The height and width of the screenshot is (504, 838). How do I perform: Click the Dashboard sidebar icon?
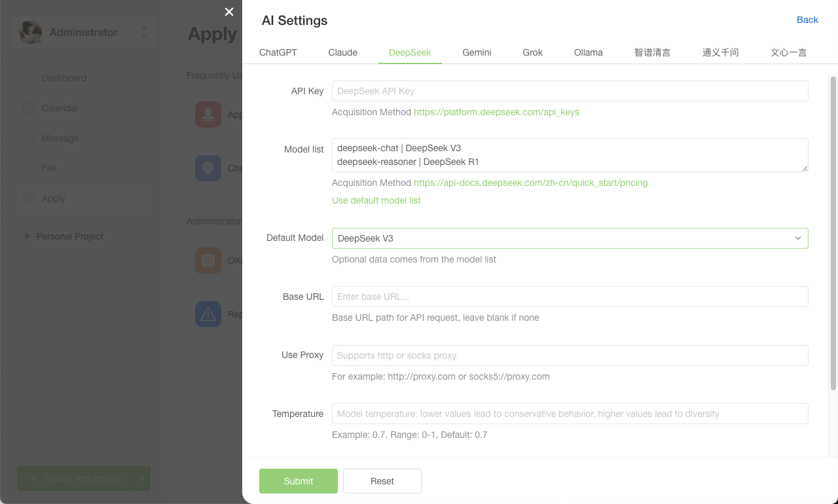coord(29,78)
